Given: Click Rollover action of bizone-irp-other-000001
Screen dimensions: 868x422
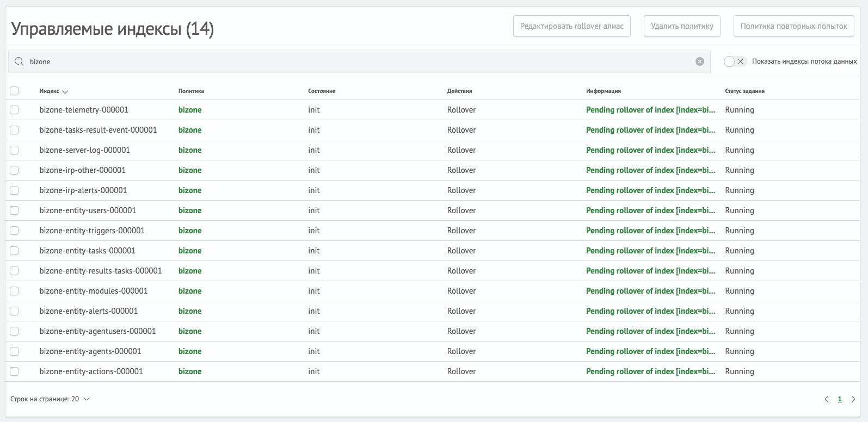Looking at the screenshot, I should pos(461,170).
